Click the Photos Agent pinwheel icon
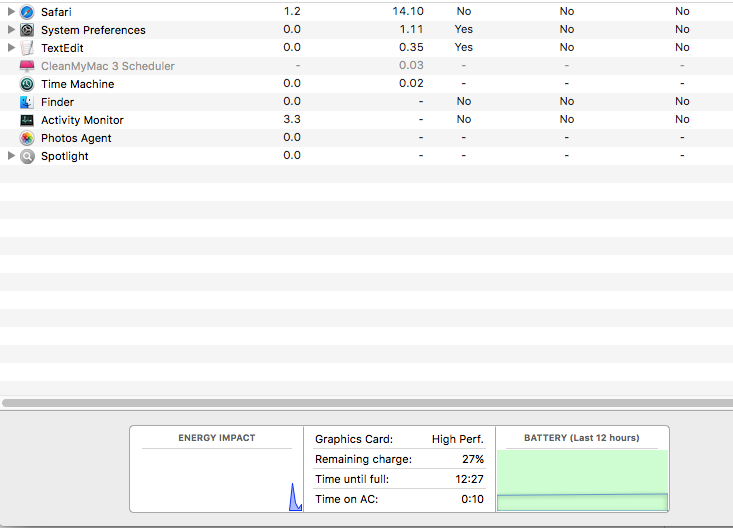This screenshot has height=528, width=733. 27,138
